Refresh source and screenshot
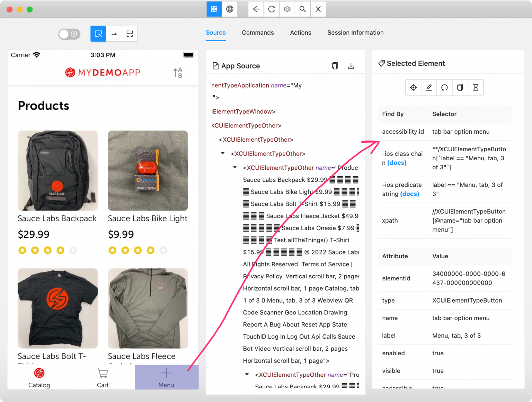Viewport: 532px width, 402px height. point(272,9)
